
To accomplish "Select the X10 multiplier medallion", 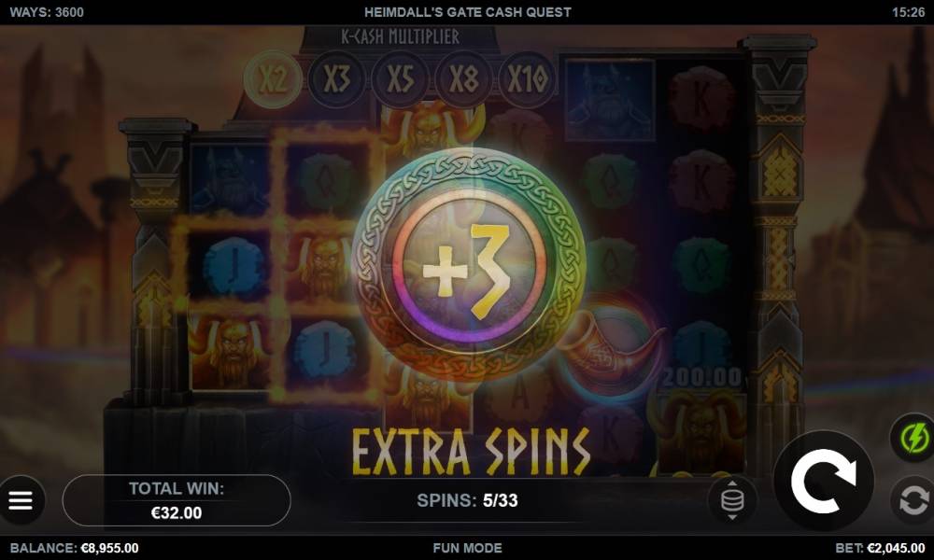I will [x=527, y=79].
